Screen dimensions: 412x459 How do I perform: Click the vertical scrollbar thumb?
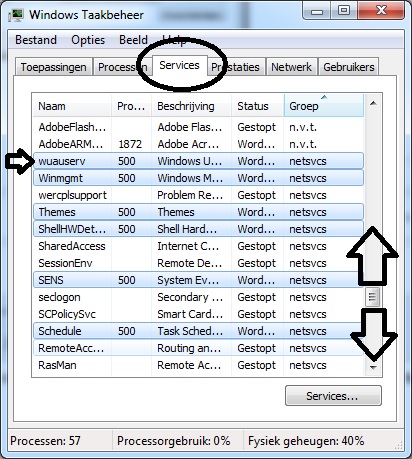(373, 297)
